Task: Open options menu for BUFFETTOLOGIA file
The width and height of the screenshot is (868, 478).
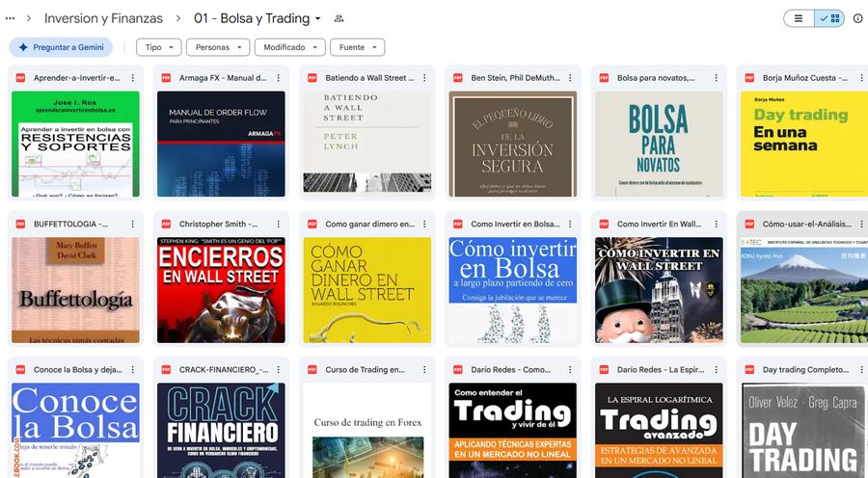Action: pos(133,224)
